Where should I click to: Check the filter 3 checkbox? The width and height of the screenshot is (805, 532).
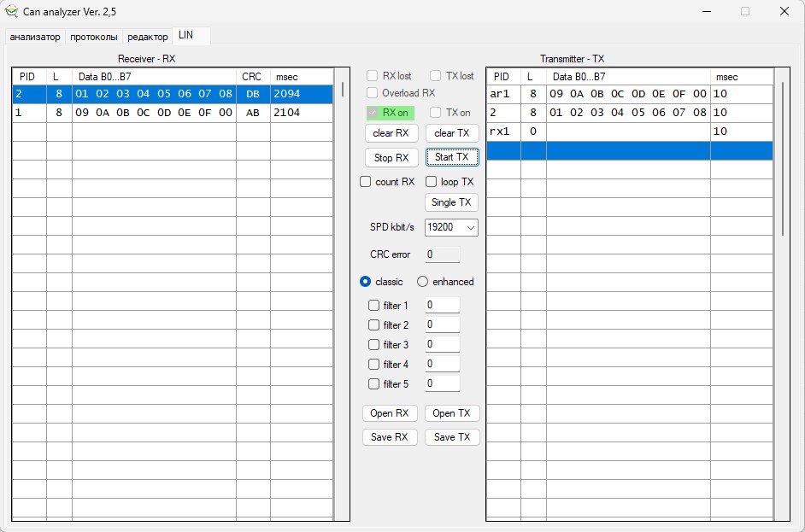coord(374,345)
